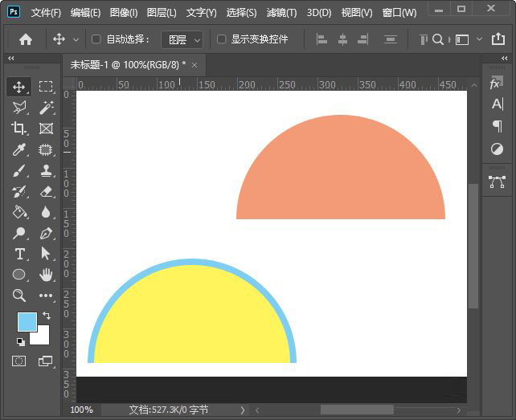516x420 pixels.
Task: Select the Pen tool
Action: tap(46, 233)
